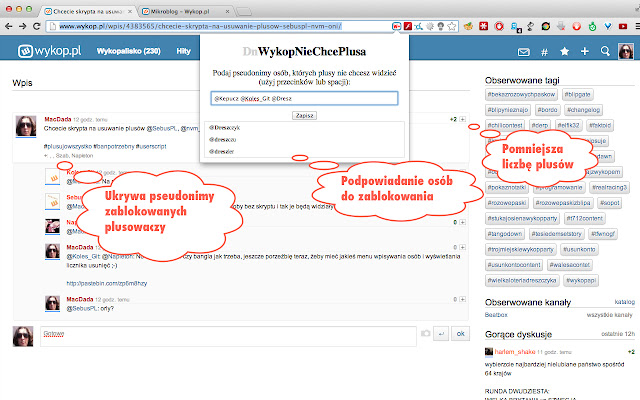Screen dimensions: 640x400
Task: Click the blue V-shaped extension icon
Action: (x=608, y=26)
